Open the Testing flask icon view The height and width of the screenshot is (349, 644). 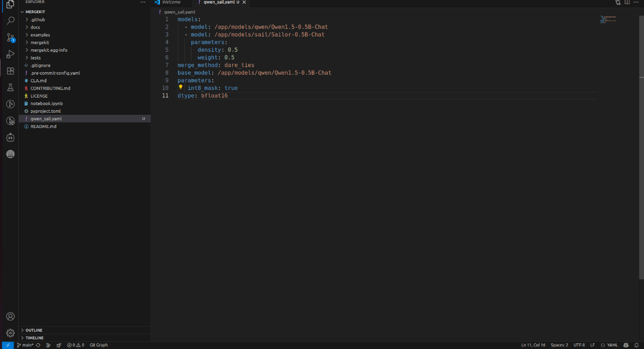tap(10, 87)
